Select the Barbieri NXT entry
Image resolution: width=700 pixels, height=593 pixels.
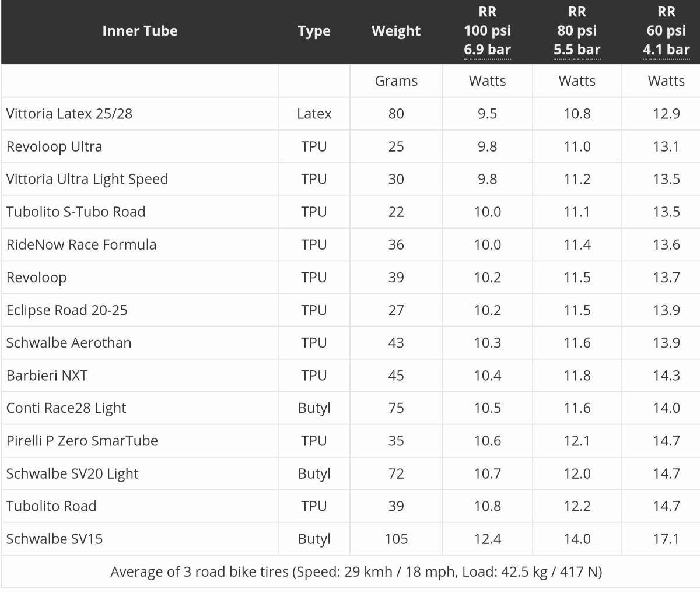click(47, 375)
